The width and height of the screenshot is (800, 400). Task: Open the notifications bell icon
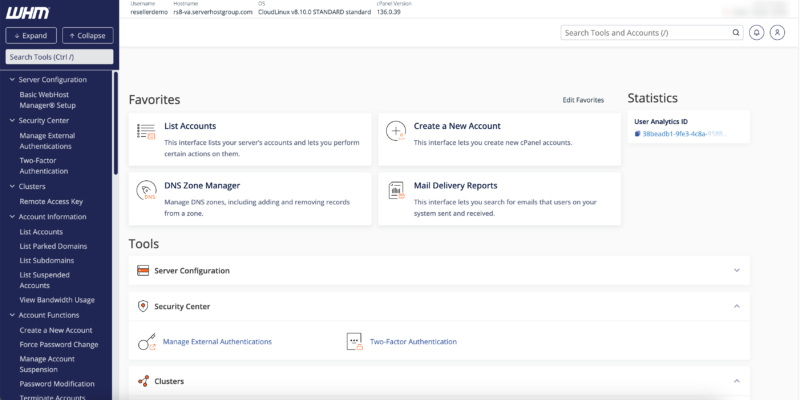point(757,33)
